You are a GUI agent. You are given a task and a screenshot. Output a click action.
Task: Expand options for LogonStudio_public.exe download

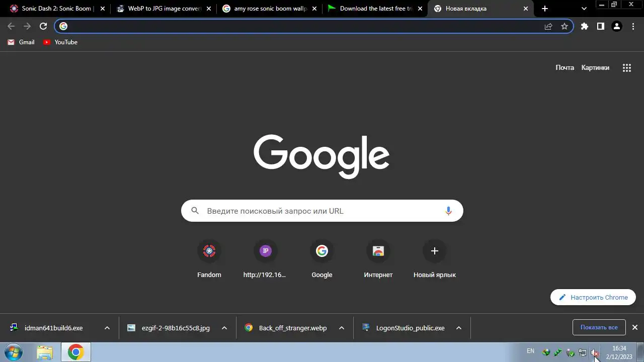tap(459, 328)
